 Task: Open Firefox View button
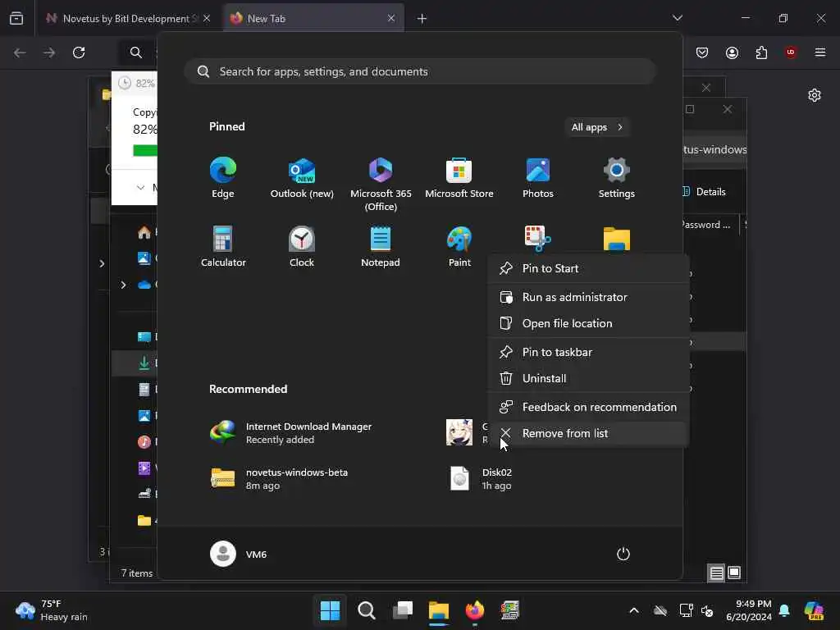[16, 18]
